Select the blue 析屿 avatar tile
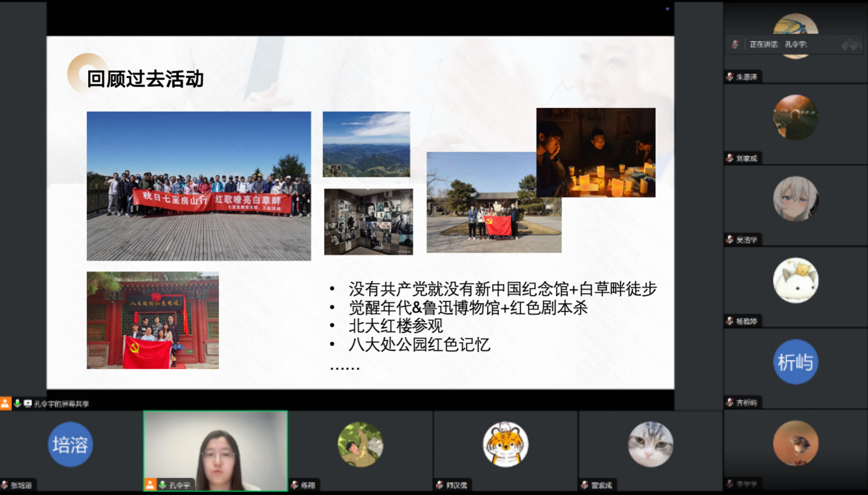Screen dimensions: 868x495 click(x=795, y=362)
